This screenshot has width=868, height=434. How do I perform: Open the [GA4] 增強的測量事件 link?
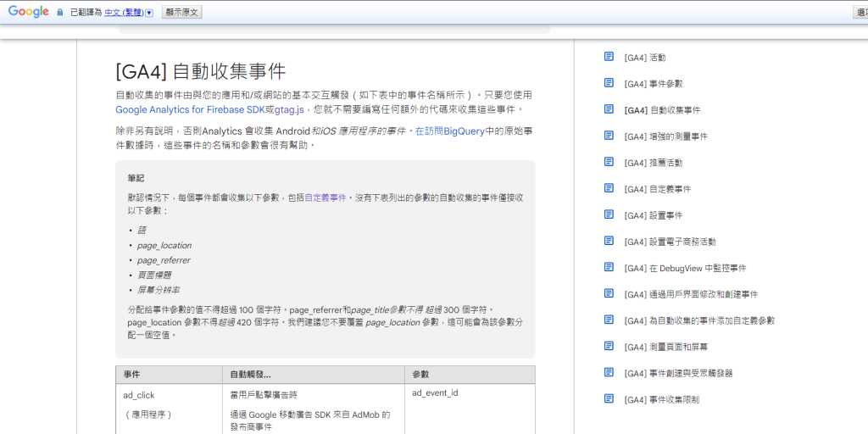coord(666,136)
